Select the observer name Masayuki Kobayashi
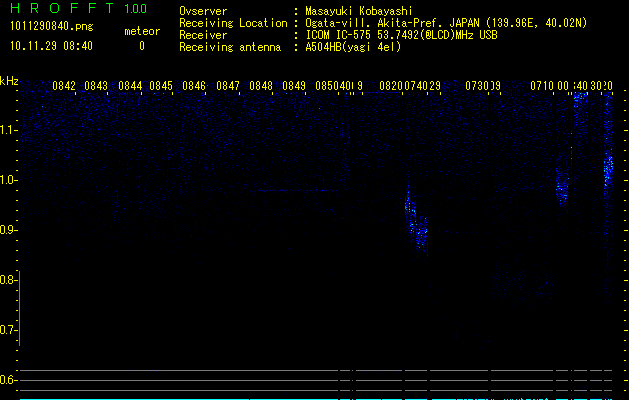 click(359, 11)
